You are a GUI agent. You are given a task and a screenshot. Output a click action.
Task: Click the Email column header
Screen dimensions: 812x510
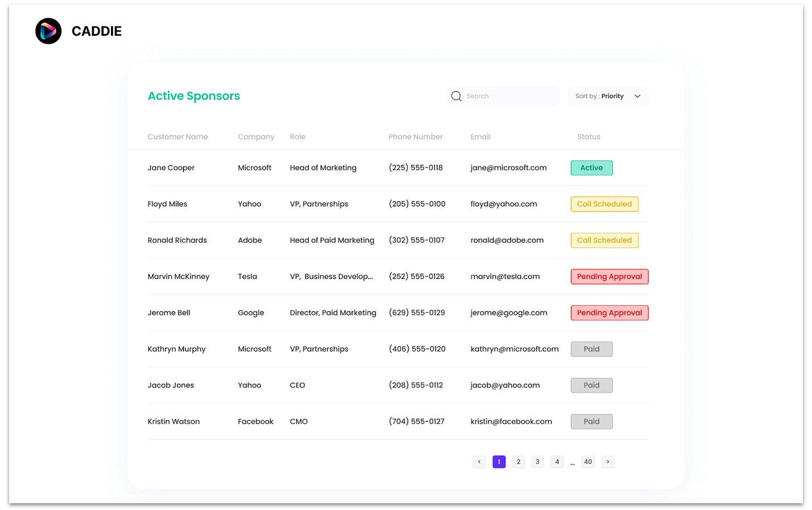click(480, 137)
